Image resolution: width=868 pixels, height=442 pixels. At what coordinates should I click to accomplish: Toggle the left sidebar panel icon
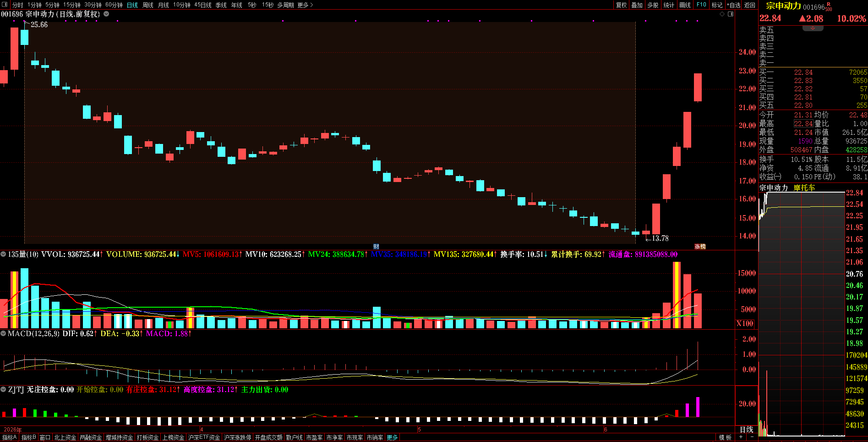[x=5, y=5]
